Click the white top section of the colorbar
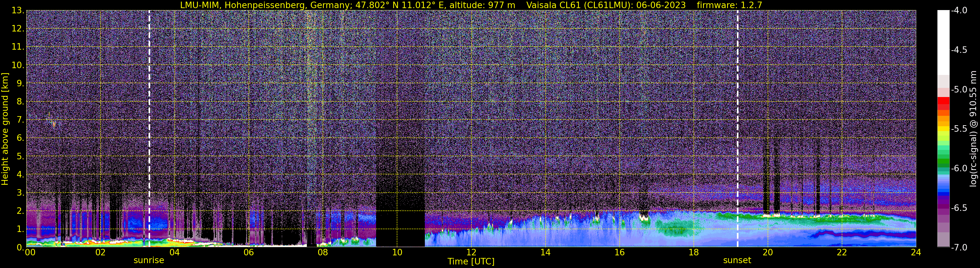Viewport: 980px width, 268px height. [943, 42]
